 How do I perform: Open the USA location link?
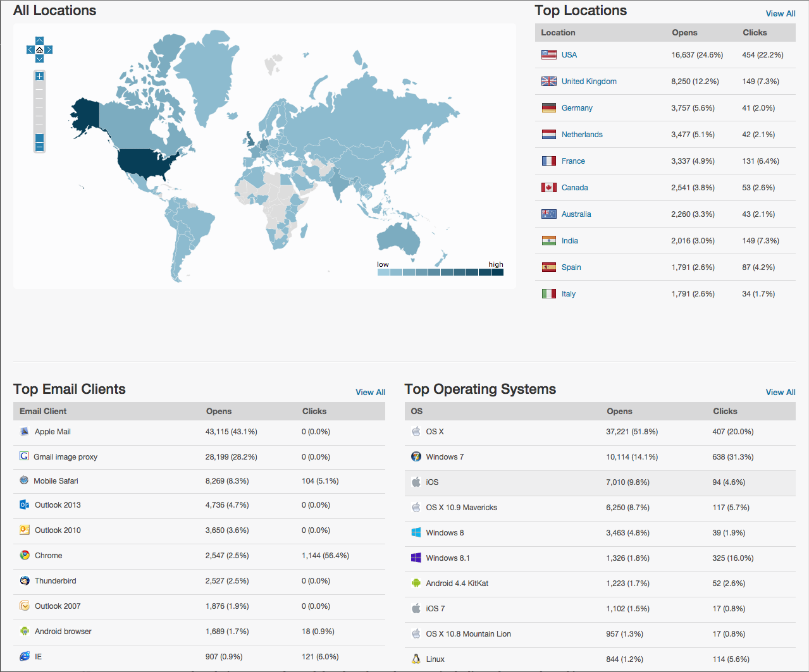point(569,55)
